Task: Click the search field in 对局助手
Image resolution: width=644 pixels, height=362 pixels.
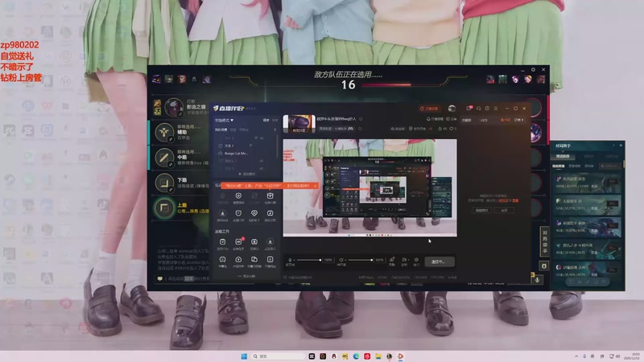Action: (609, 166)
